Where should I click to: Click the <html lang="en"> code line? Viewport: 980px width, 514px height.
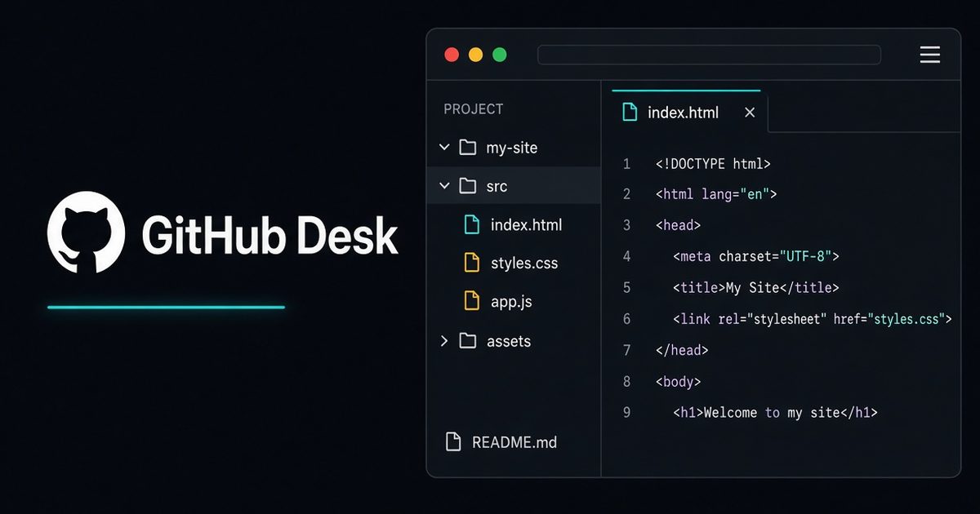point(716,194)
